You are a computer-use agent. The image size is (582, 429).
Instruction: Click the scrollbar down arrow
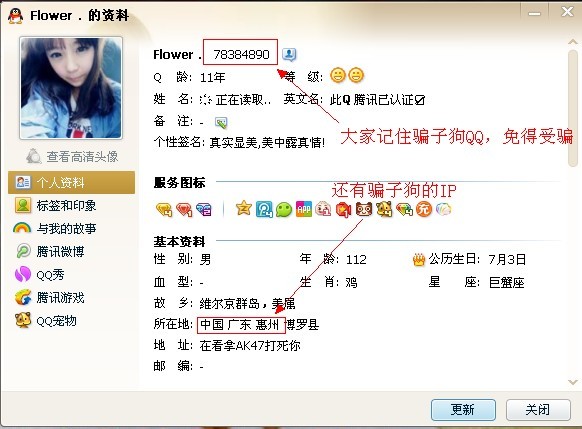click(x=572, y=382)
